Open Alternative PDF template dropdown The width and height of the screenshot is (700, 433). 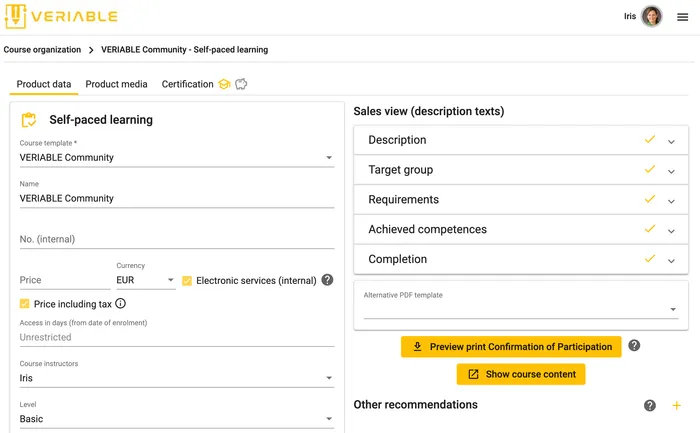pos(521,309)
